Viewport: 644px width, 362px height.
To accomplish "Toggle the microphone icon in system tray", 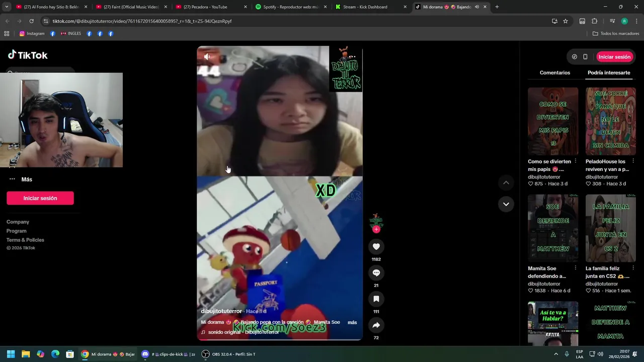I will coord(567,354).
